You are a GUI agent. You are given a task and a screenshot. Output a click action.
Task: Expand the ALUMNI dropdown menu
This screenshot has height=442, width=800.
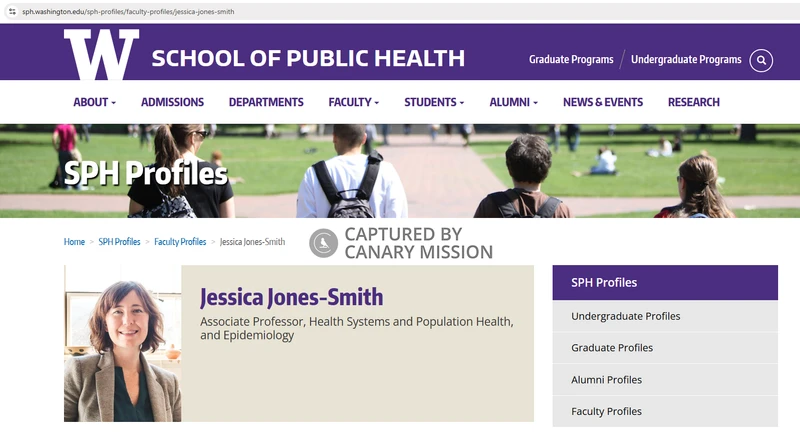pyautogui.click(x=513, y=102)
